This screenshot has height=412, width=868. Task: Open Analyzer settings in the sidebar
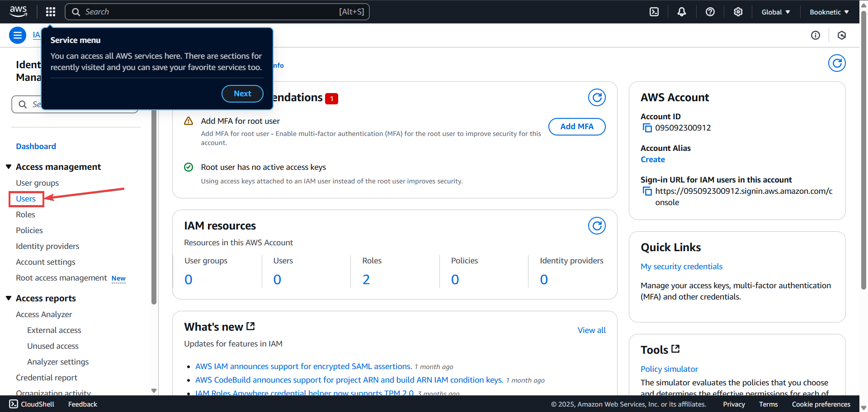pos(58,362)
